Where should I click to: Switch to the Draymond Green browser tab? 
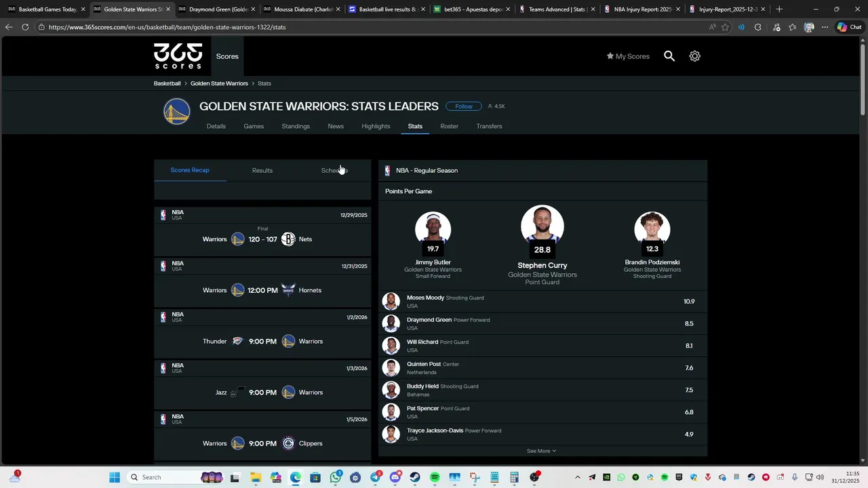pyautogui.click(x=217, y=9)
